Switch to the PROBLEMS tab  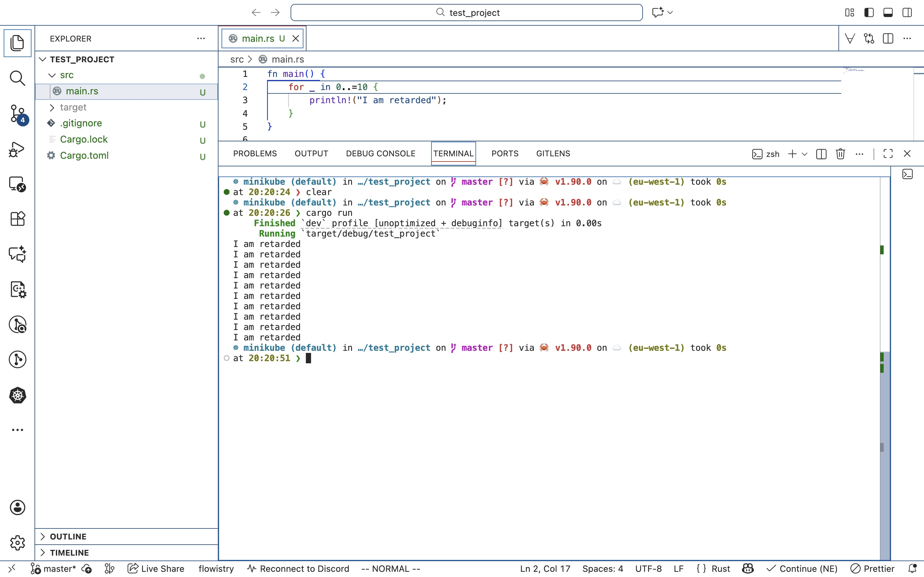tap(255, 153)
